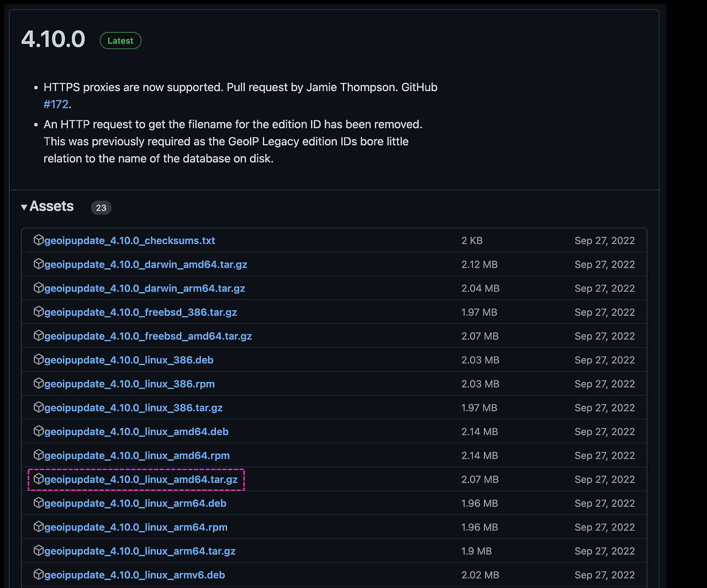Download geoipupdate_4.10.0_darwin_amd64.tar.gz
This screenshot has height=588, width=707.
pos(146,264)
